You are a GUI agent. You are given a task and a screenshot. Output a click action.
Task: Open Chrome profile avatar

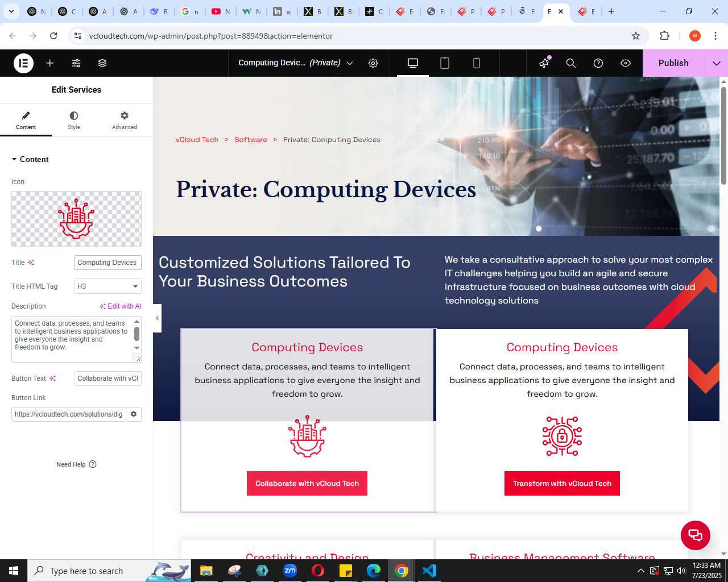click(695, 36)
